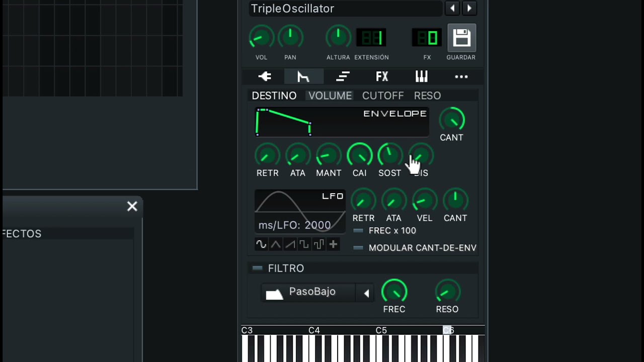Click the PasoBajo filter shape icon
The width and height of the screenshot is (644, 362).
pyautogui.click(x=274, y=294)
